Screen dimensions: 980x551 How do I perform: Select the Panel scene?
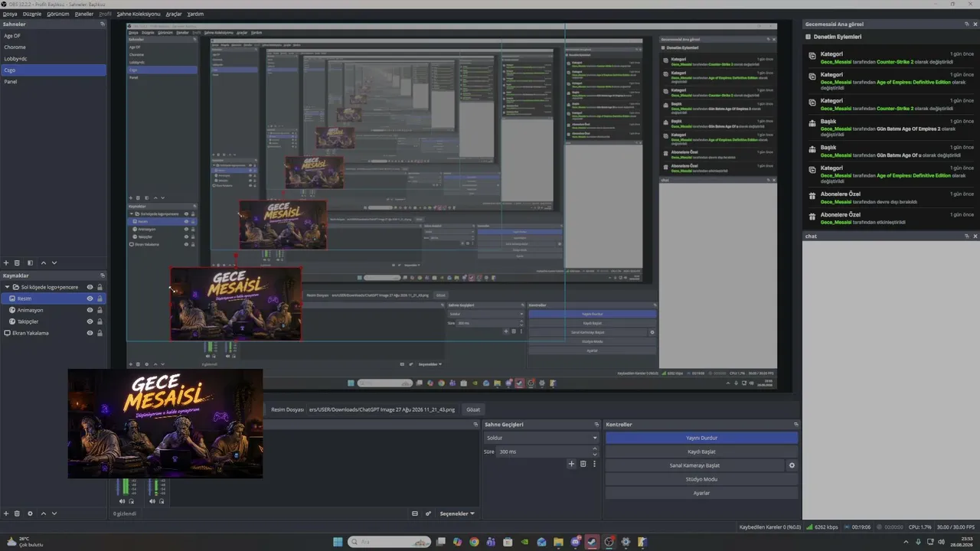[54, 81]
